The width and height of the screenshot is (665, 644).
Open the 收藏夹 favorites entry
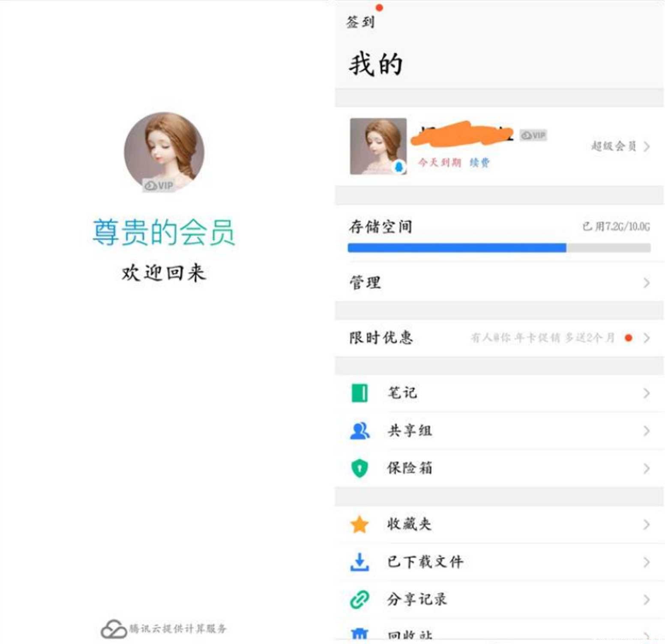pyautogui.click(x=499, y=525)
